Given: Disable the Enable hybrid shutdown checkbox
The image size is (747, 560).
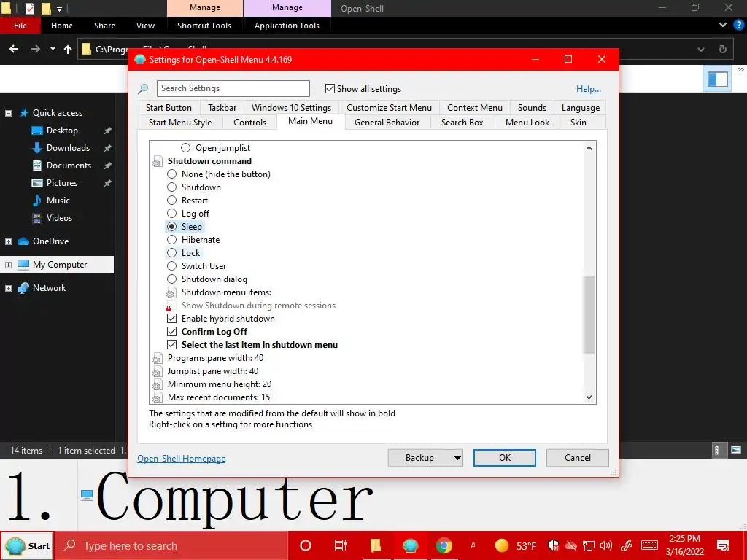Looking at the screenshot, I should [171, 319].
